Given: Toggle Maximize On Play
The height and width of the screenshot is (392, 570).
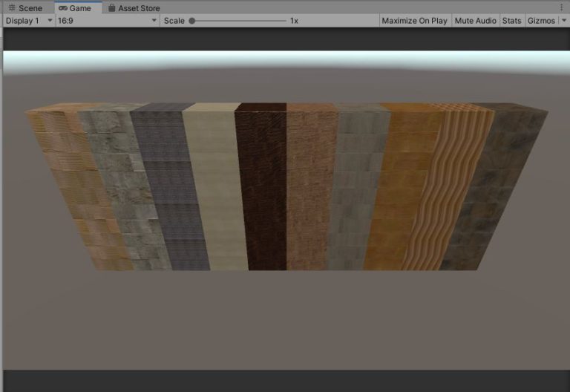Looking at the screenshot, I should [x=414, y=21].
